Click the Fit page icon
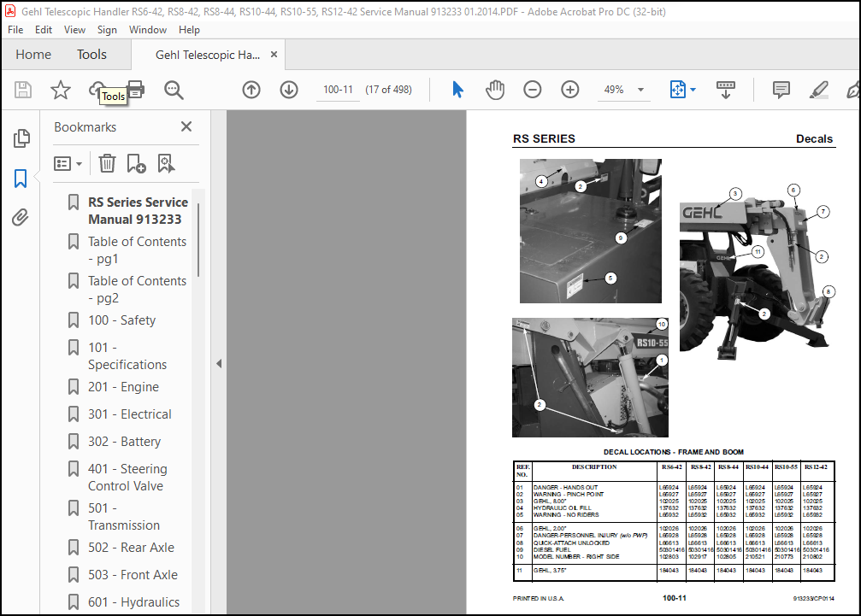Screen dimensions: 861x616 pos(677,90)
